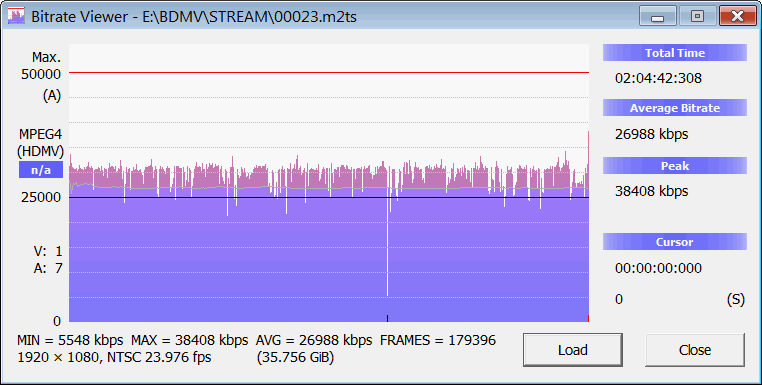Select the Cursor header bar
The image size is (762, 385).
pos(675,242)
